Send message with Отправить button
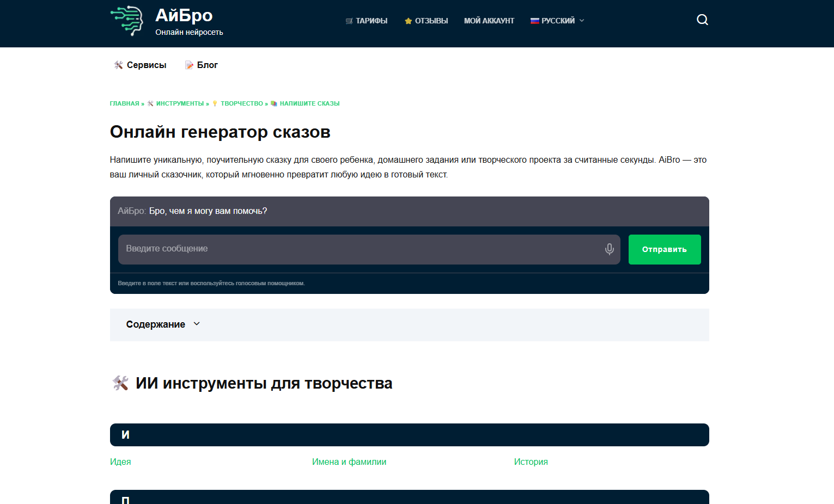 (x=665, y=249)
